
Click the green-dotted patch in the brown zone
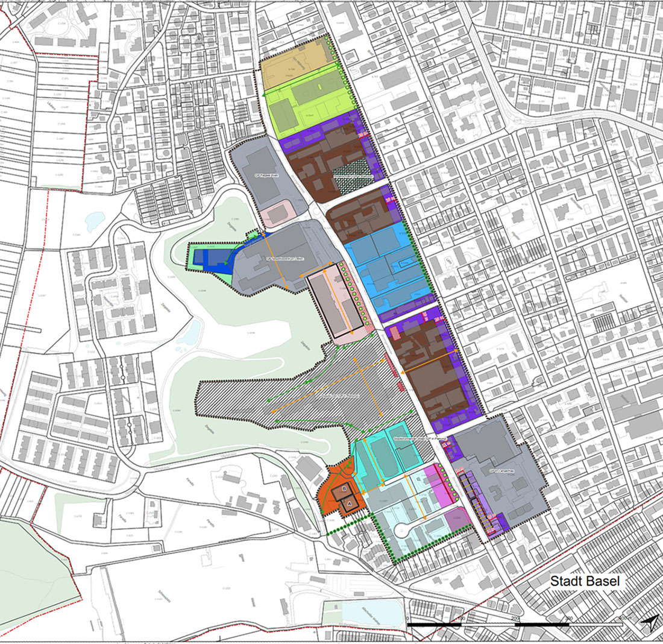353,177
